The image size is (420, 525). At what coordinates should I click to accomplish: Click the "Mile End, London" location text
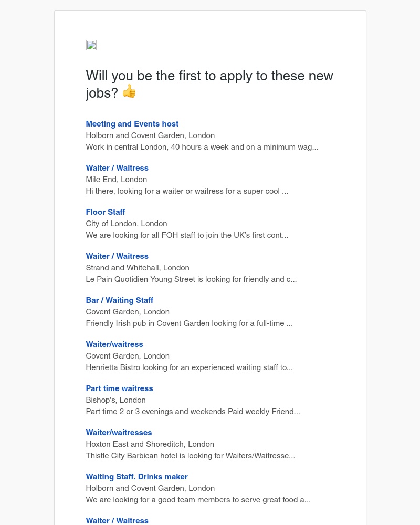pyautogui.click(x=117, y=180)
